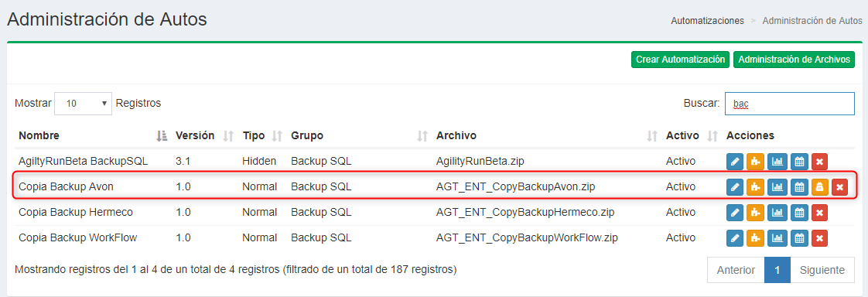
Task: Open calendar schedule for Copia Backup Avon
Action: (799, 187)
